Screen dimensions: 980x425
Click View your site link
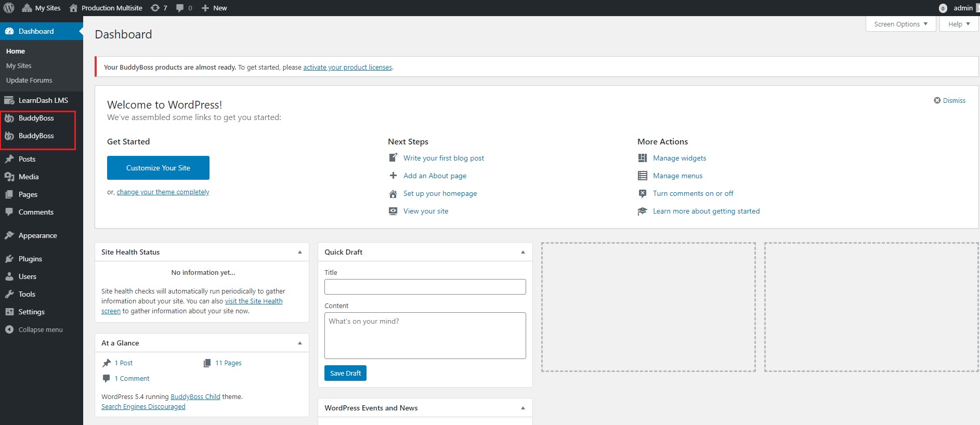coord(426,211)
